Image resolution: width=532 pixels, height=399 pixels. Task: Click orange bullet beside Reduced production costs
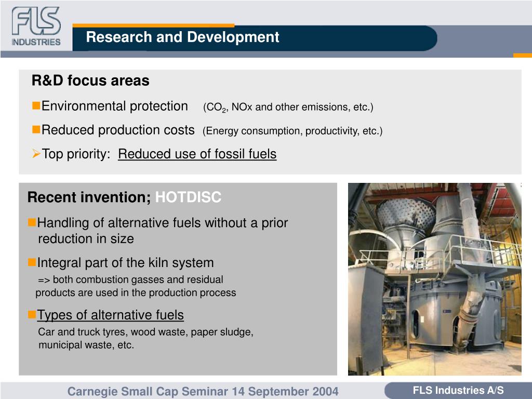coord(36,129)
